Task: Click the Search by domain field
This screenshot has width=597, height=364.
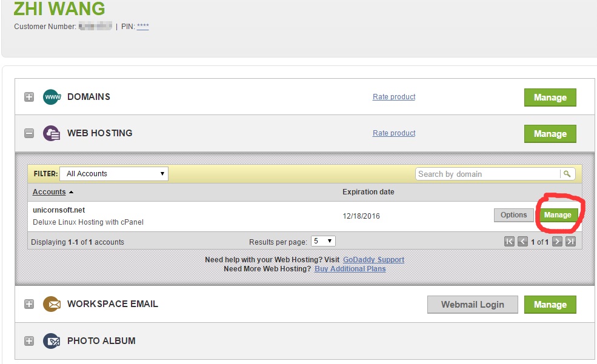Action: point(487,174)
